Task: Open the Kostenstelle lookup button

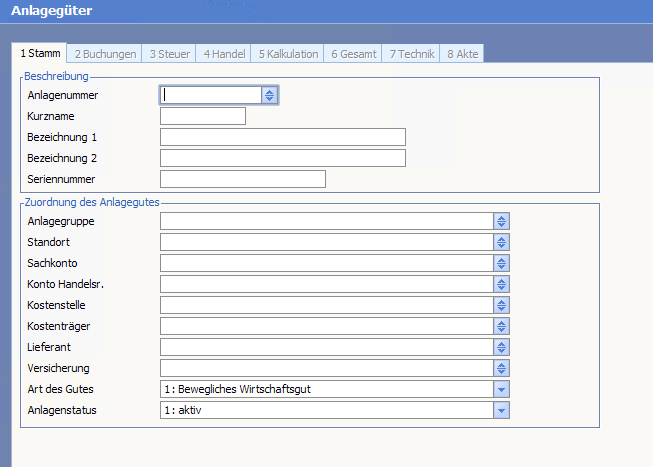Action: (x=502, y=305)
